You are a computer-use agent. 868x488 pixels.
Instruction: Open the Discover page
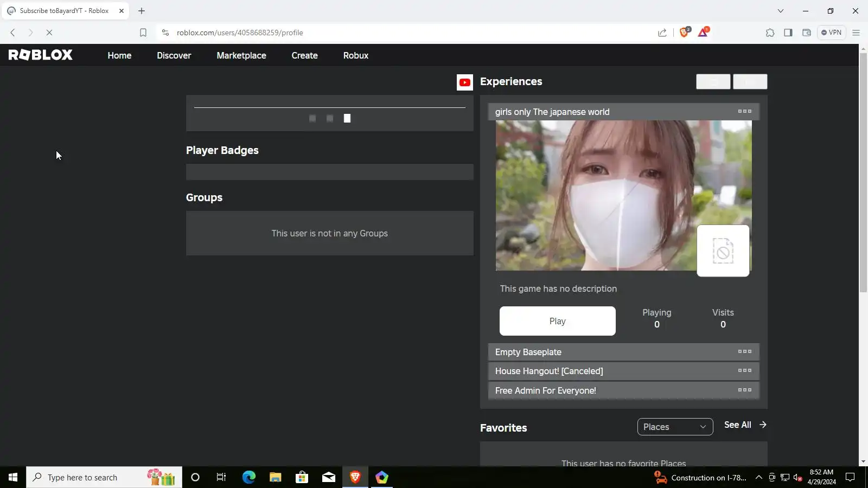tap(174, 55)
